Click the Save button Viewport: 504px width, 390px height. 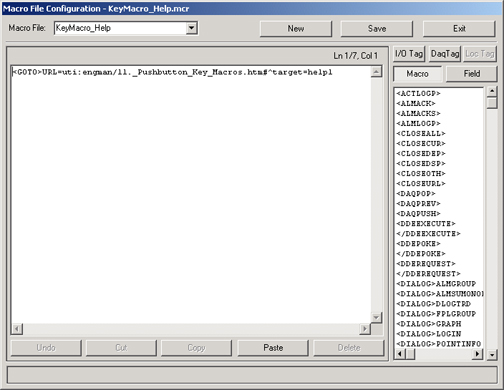(x=377, y=29)
